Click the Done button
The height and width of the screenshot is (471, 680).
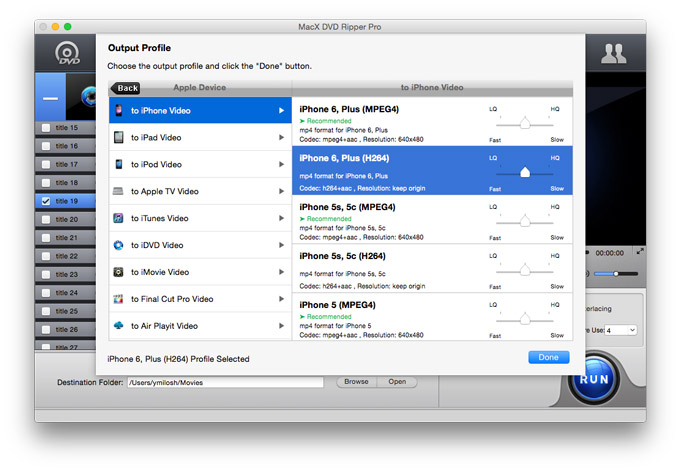(549, 357)
